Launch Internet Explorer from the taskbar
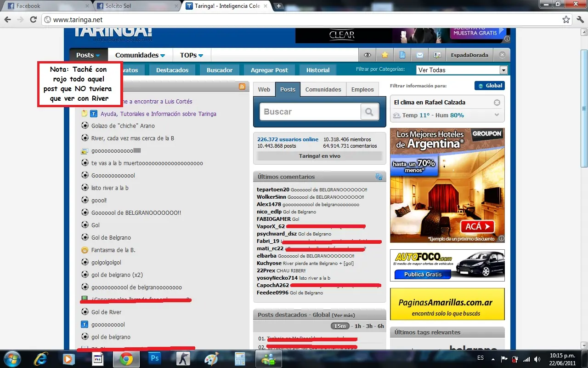 [x=41, y=359]
